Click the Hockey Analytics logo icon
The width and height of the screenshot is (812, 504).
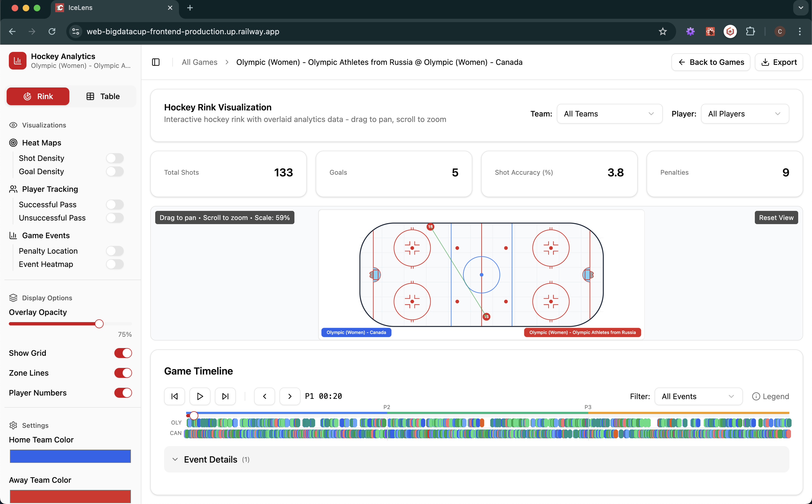coord(18,61)
